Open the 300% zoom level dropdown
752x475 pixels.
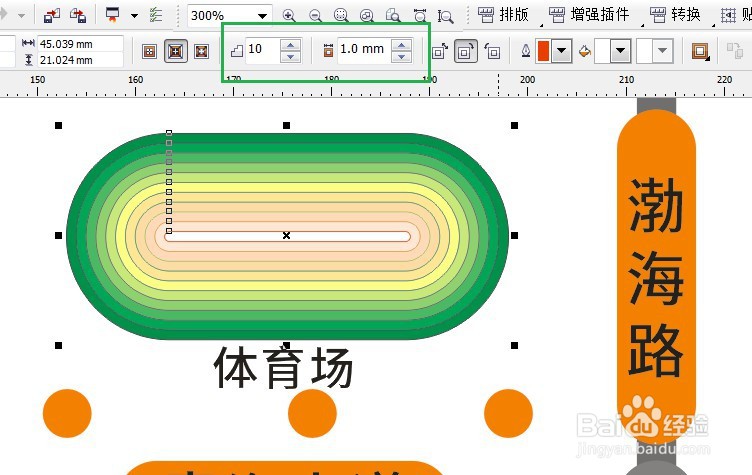262,16
